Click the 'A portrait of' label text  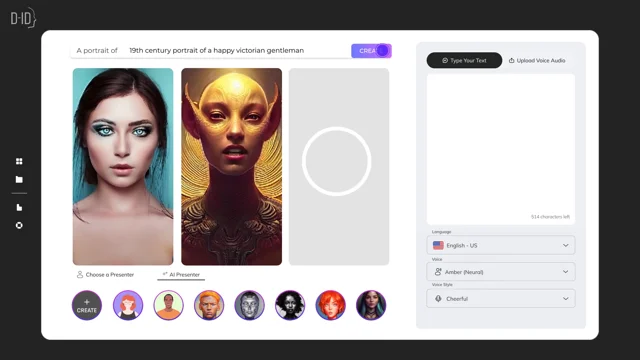(97, 51)
